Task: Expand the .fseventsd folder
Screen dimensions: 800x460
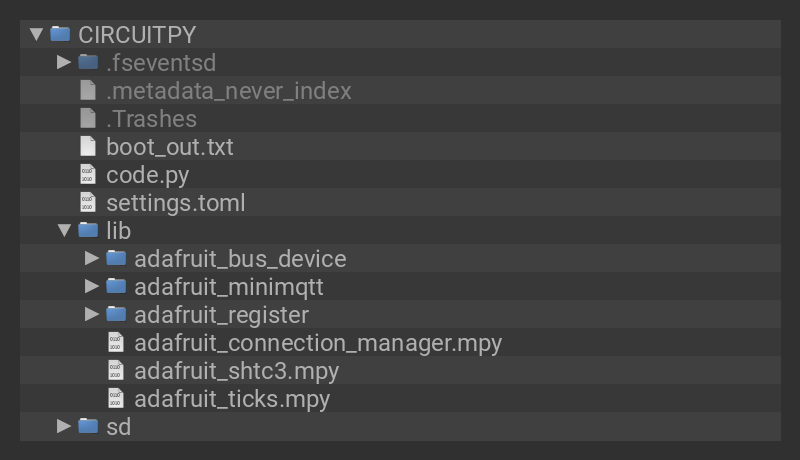Action: pos(64,62)
